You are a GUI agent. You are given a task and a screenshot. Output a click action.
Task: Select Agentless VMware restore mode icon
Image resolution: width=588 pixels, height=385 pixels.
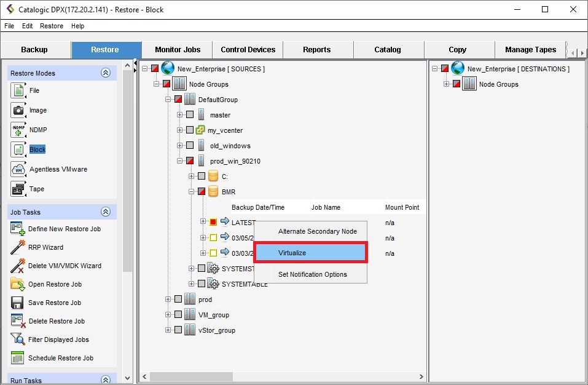click(18, 169)
